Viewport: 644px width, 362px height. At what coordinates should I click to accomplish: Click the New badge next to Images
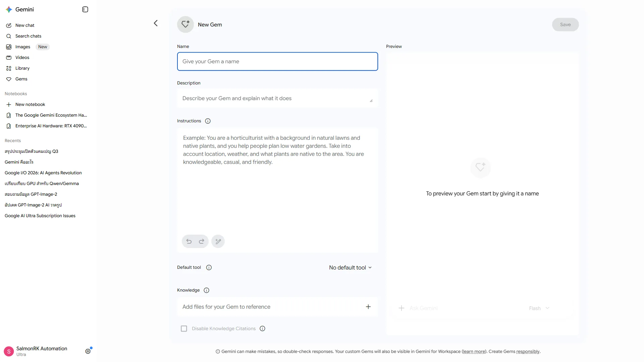point(43,47)
